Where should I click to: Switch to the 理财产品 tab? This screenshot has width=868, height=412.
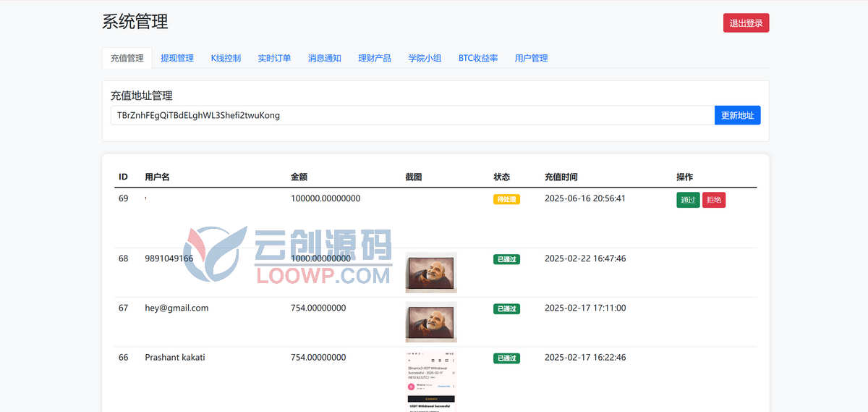(x=375, y=58)
